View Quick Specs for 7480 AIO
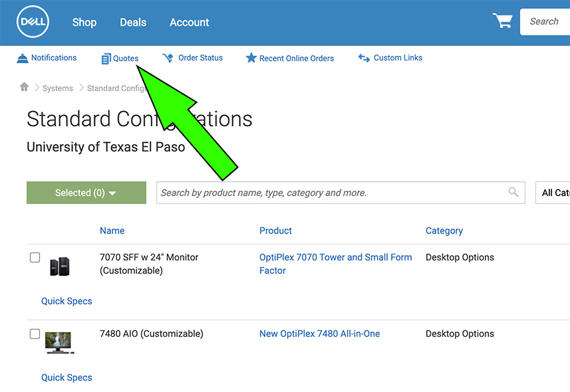570x392 pixels. point(67,377)
